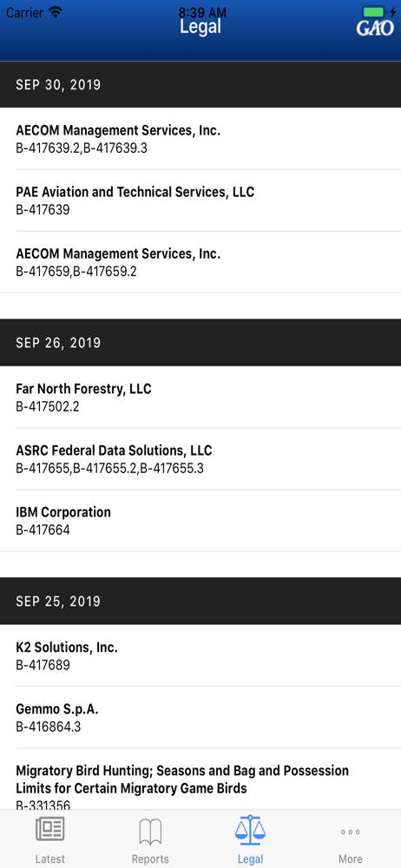The height and width of the screenshot is (868, 401).
Task: Tap the SEP 26, 2019 section header
Action: [200, 342]
